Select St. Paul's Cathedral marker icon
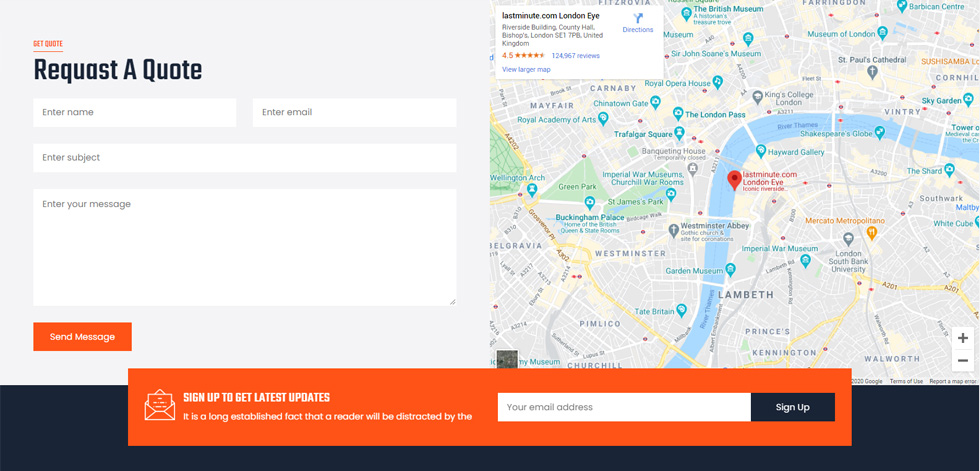The image size is (980, 471). pos(873,72)
